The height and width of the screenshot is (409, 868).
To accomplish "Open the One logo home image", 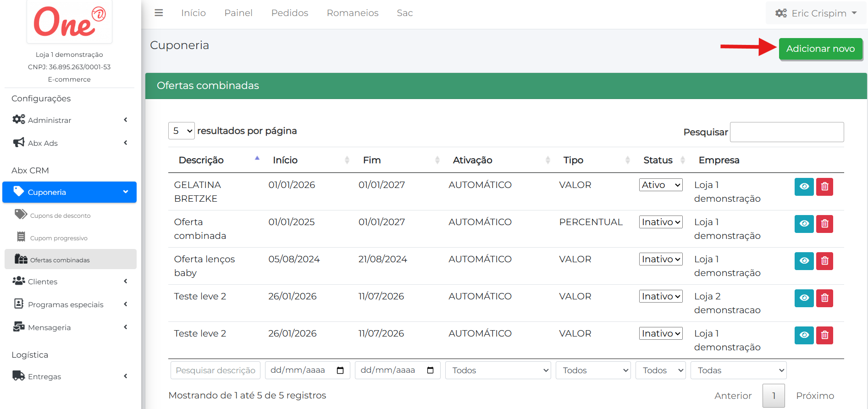I will click(x=69, y=22).
